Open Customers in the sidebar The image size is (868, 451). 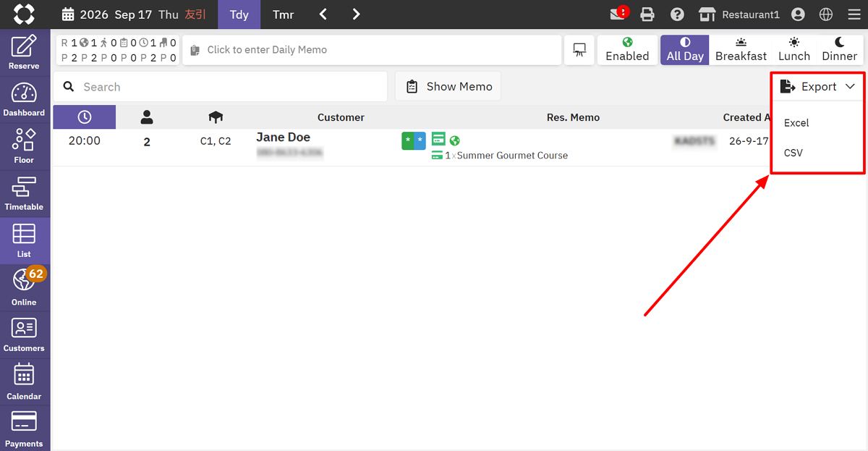(24, 334)
